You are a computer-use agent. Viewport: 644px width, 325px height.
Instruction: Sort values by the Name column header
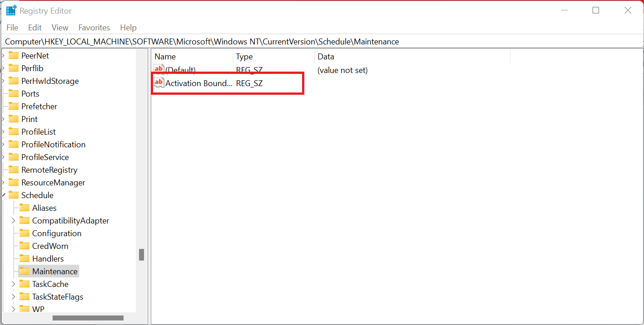click(x=192, y=57)
